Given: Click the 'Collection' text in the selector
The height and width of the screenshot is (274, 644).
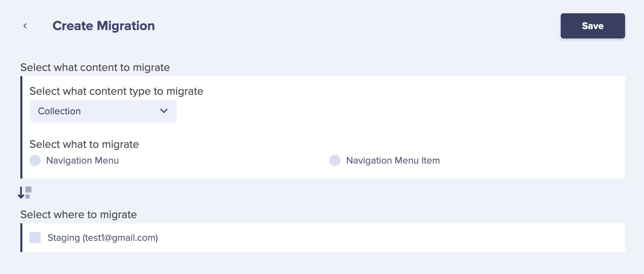Looking at the screenshot, I should pos(59,111).
